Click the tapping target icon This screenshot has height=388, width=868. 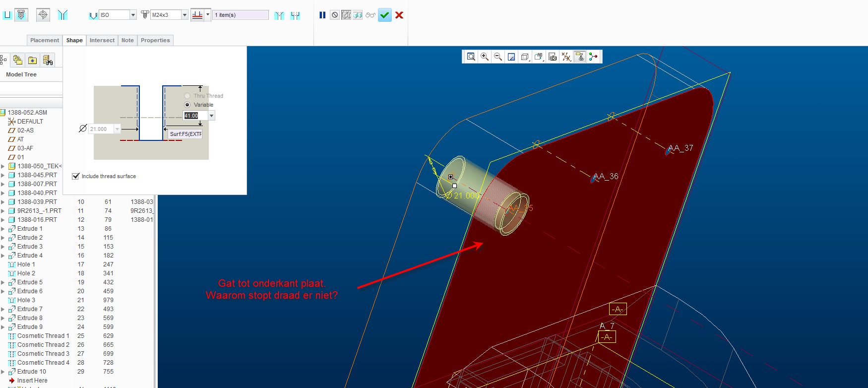click(x=43, y=15)
